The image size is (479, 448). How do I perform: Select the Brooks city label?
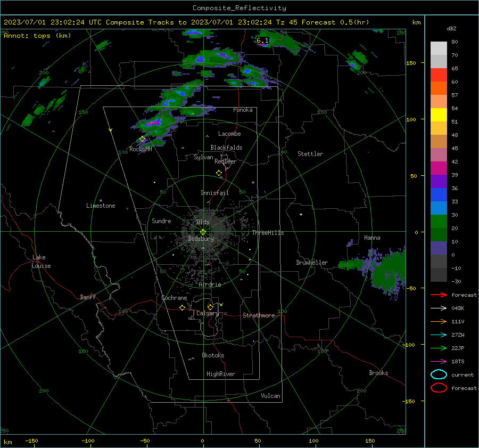[x=378, y=373]
